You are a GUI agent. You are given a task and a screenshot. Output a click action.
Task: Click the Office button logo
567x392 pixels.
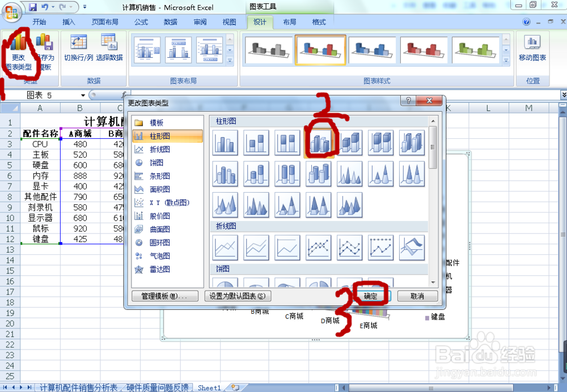[x=11, y=12]
